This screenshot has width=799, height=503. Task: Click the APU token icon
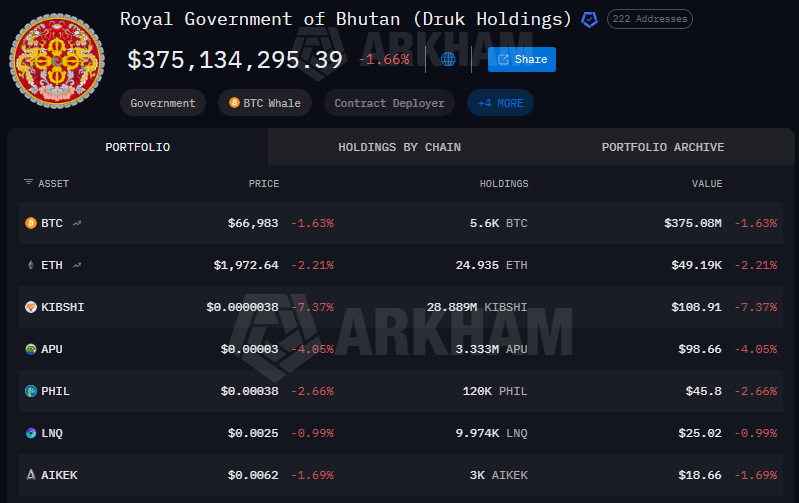click(x=30, y=349)
